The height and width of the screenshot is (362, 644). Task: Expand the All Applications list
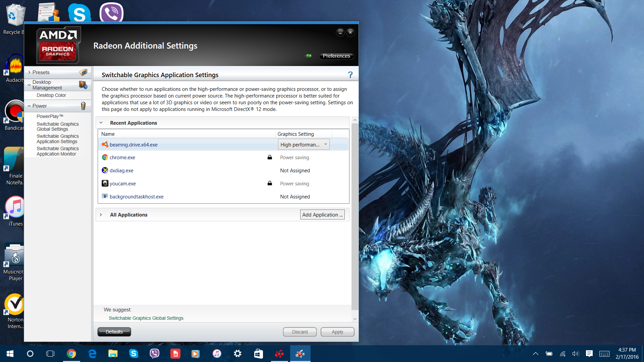coord(101,215)
